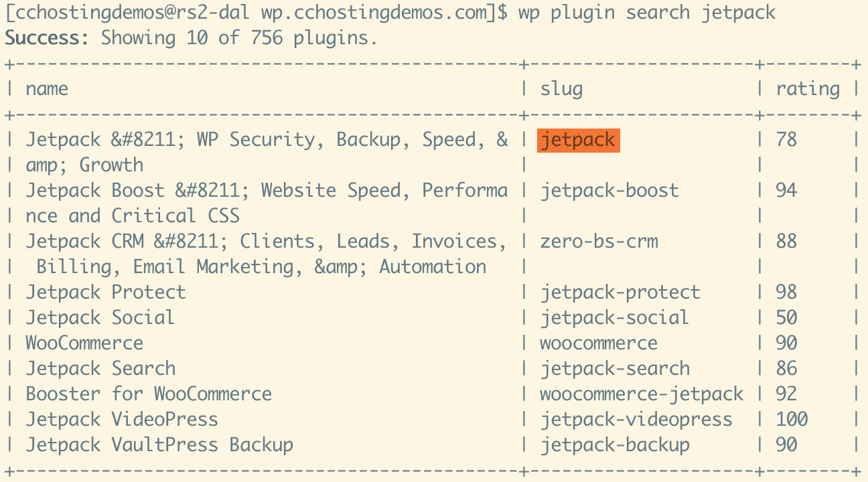Click the "rating" column header
The image size is (868, 482).
[808, 89]
